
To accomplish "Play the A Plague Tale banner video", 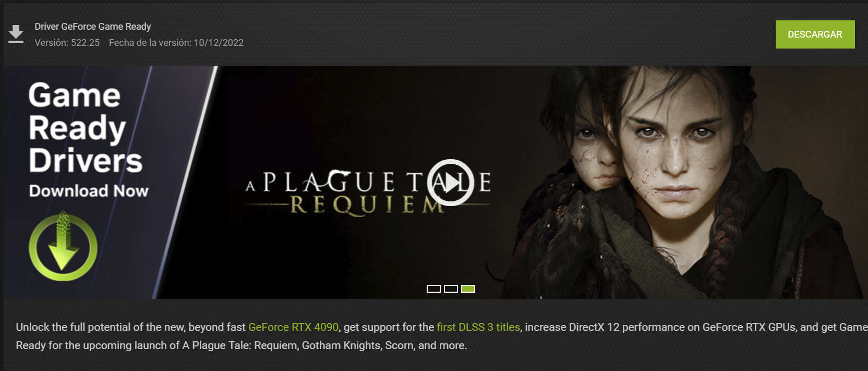I will 450,183.
